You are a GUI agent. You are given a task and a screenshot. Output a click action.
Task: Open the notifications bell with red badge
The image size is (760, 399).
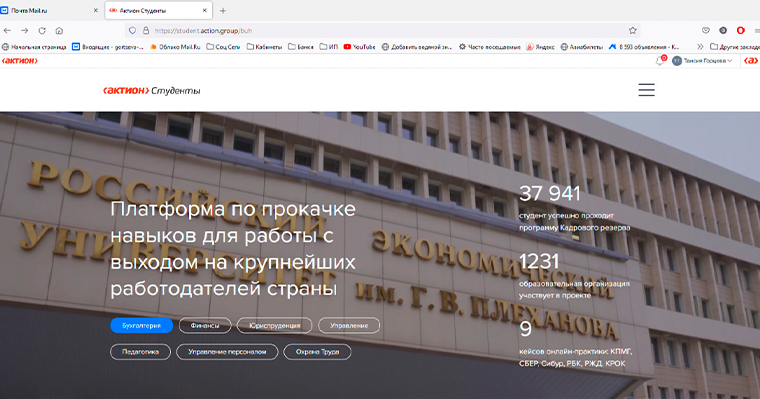pyautogui.click(x=660, y=61)
